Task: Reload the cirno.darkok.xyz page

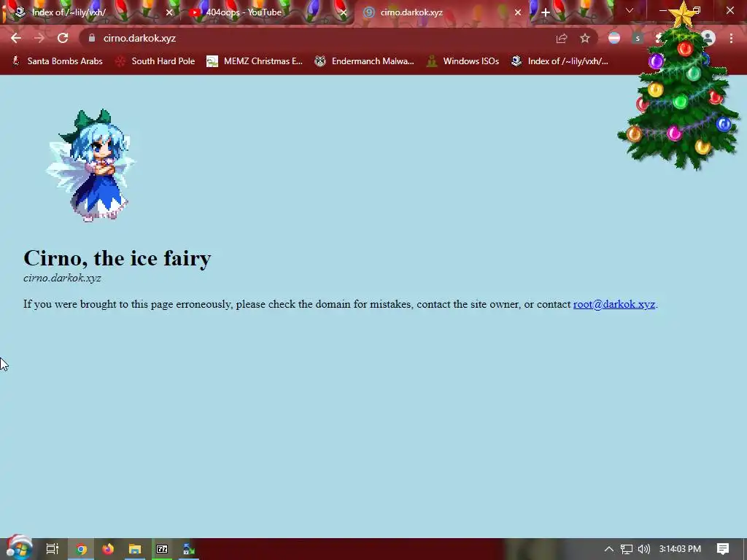Action: [x=63, y=38]
